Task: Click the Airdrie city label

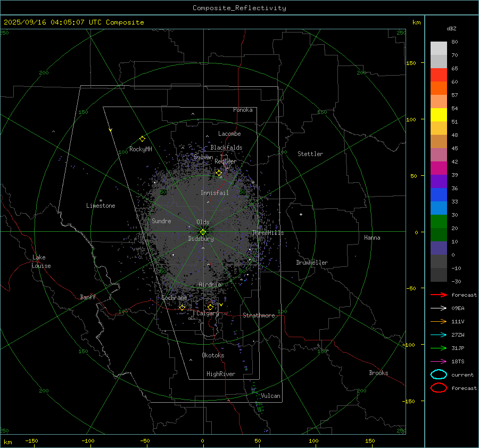Action: click(210, 284)
